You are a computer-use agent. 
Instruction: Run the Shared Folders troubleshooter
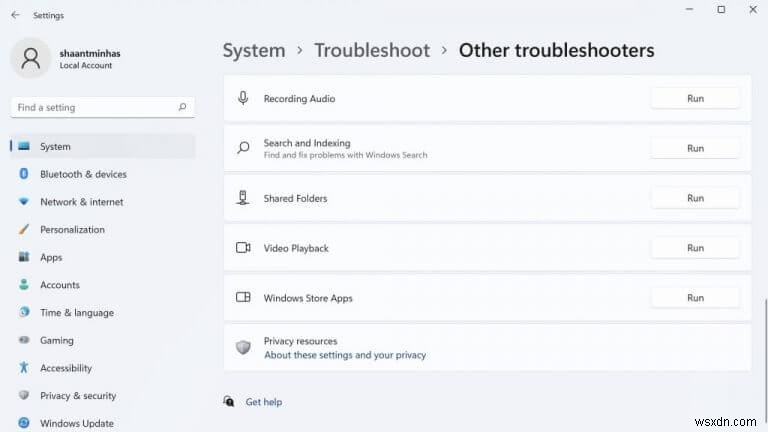695,198
